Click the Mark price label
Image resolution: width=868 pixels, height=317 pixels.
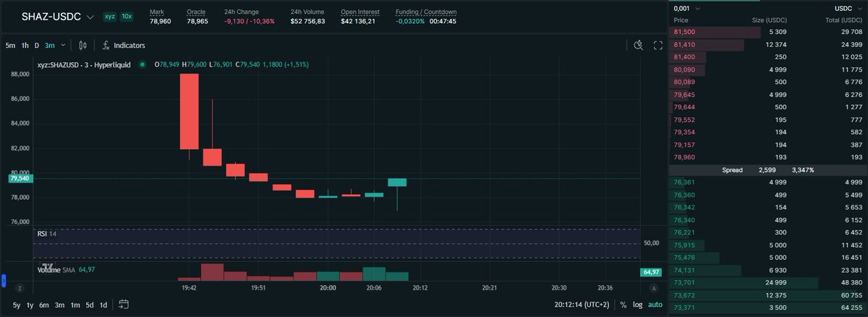click(x=157, y=12)
